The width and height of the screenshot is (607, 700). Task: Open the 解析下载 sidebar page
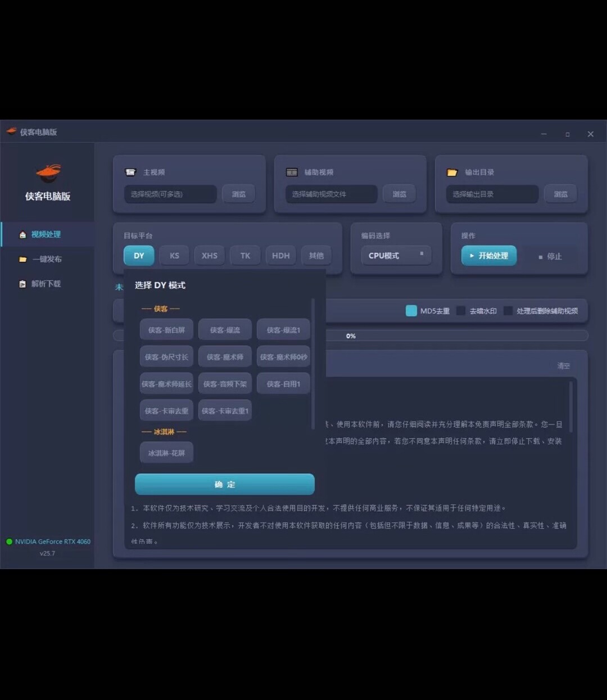tap(47, 284)
